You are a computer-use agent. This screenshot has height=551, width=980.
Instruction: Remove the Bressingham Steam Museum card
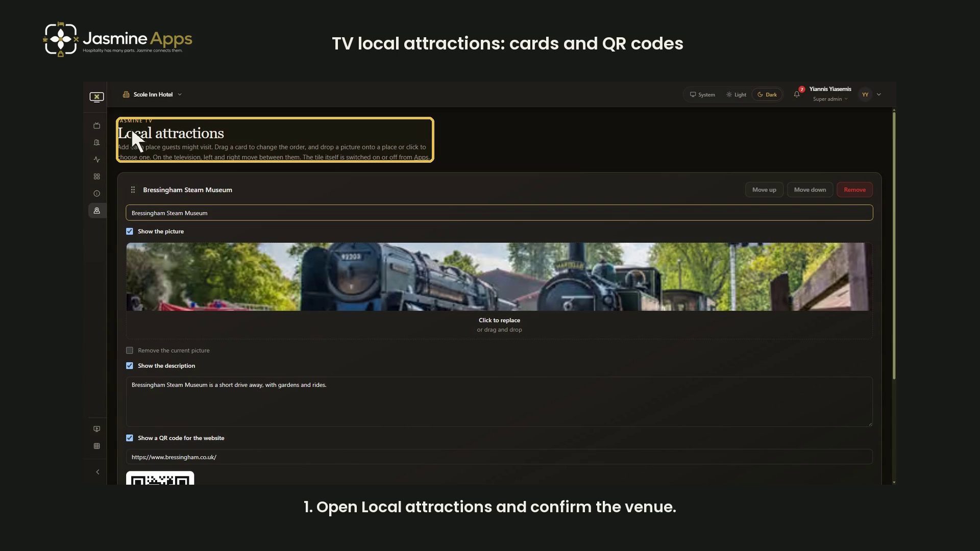[854, 190]
